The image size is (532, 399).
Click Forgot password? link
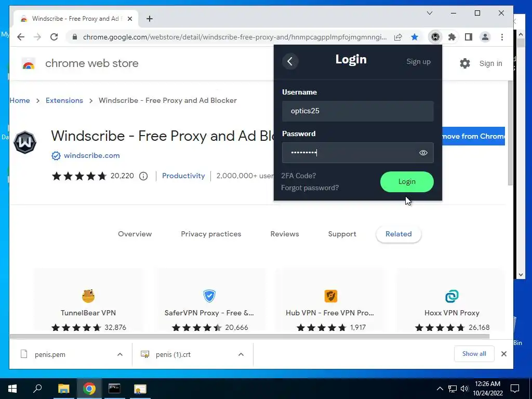(x=310, y=188)
